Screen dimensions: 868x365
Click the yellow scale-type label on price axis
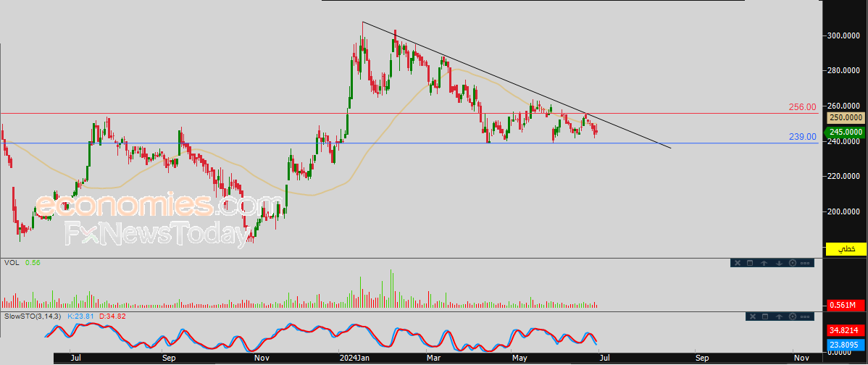click(x=846, y=249)
